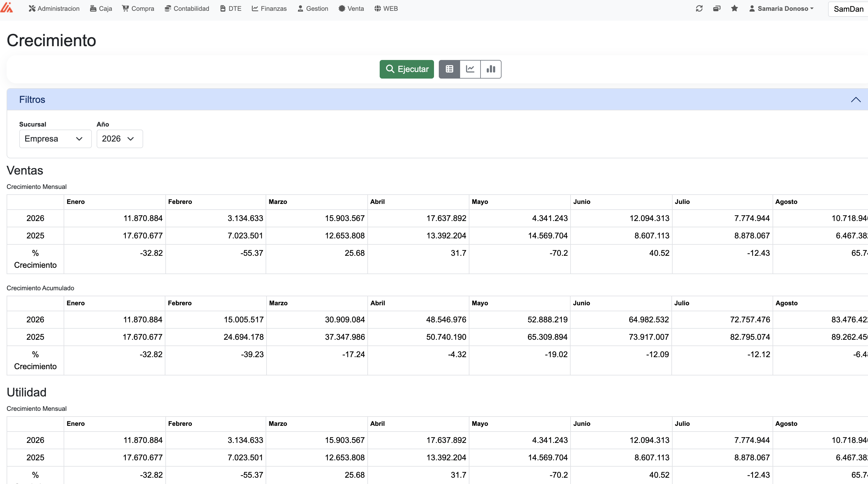Click accumulated 2025 Abril value 50.740.190

click(x=446, y=337)
